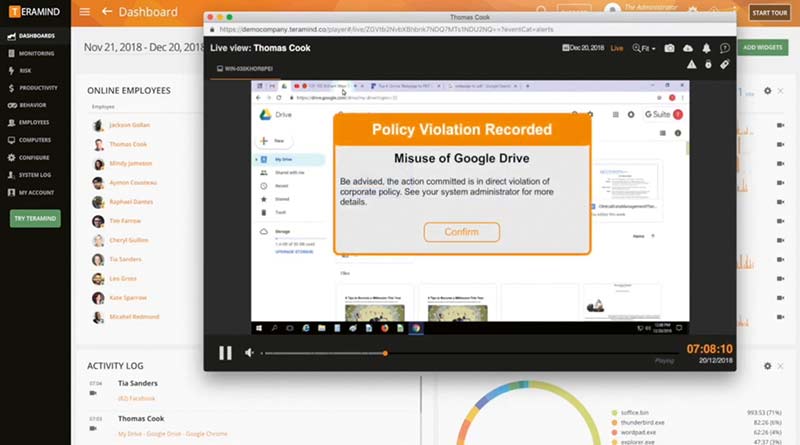
Task: Click Jackson Gollan's avatar picture
Action: [98, 126]
